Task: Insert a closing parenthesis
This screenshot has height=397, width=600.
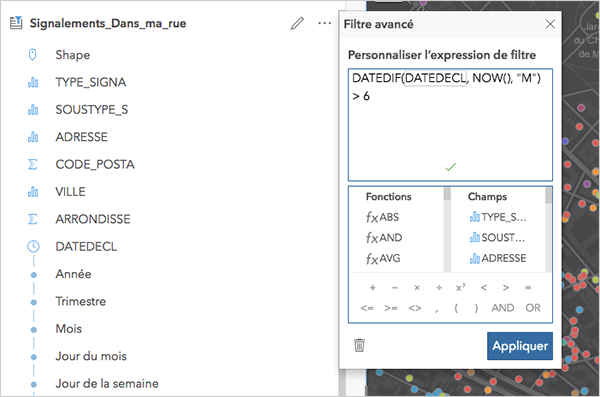Action: (476, 308)
